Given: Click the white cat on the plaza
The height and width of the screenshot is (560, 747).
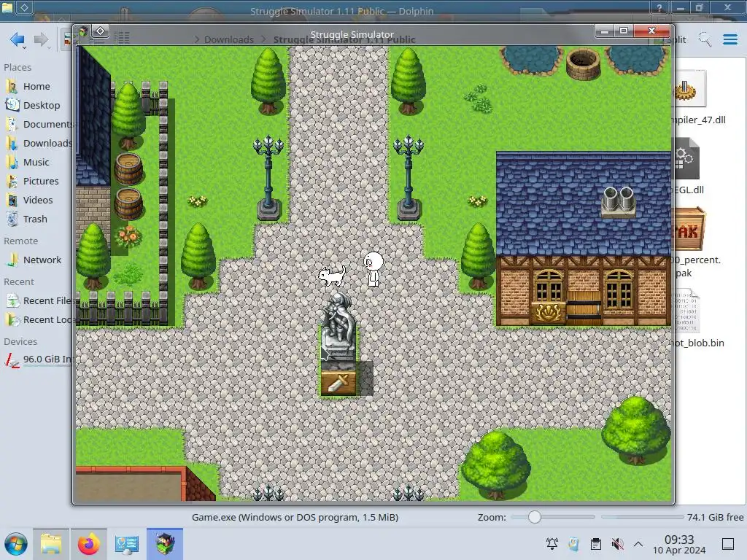Looking at the screenshot, I should [x=332, y=276].
